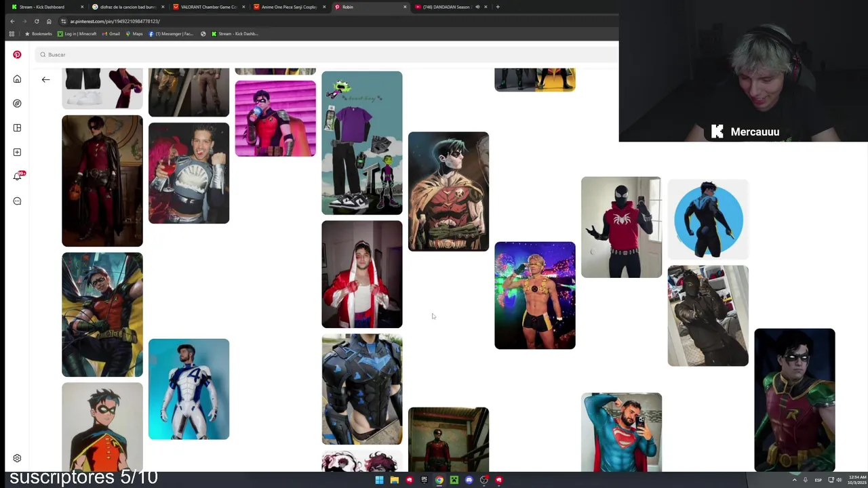Open notifications bell with red badge

click(x=18, y=176)
